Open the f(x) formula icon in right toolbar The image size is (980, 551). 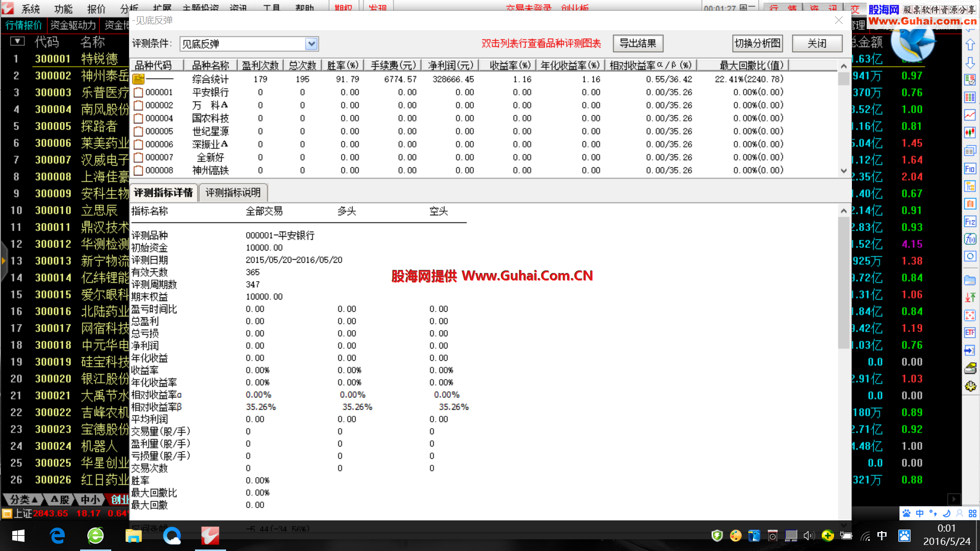coord(970,239)
